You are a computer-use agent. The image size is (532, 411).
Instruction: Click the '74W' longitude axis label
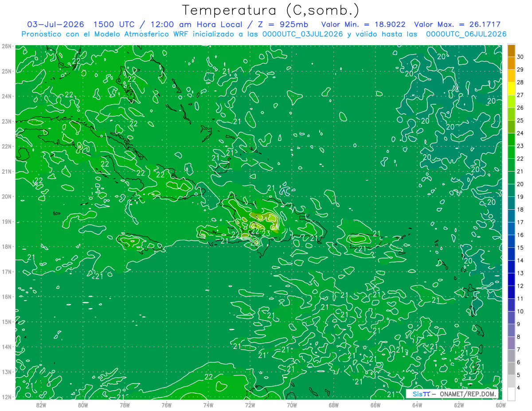click(x=208, y=405)
